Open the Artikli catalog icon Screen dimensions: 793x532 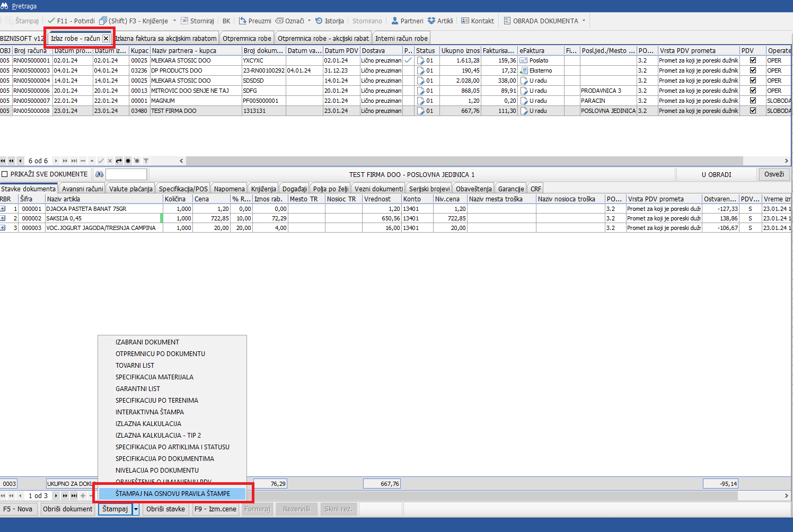pyautogui.click(x=431, y=21)
